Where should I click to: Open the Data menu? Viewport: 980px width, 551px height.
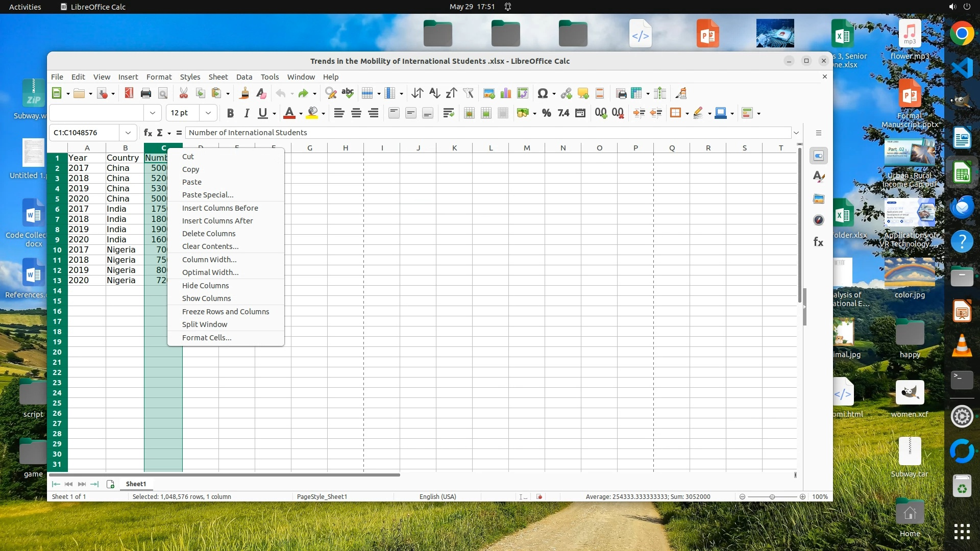[x=244, y=77]
